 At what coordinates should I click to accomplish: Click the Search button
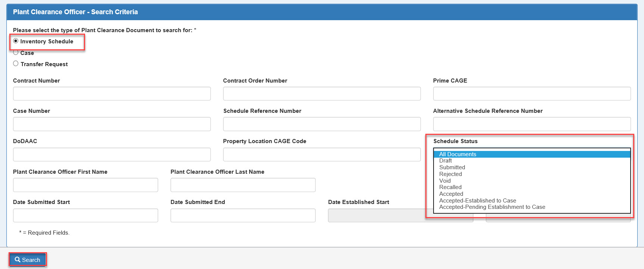pos(28,260)
